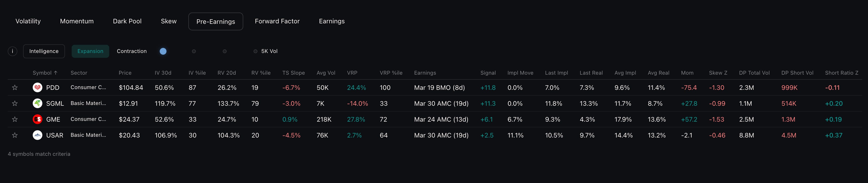The width and height of the screenshot is (868, 183).
Task: Star PDD to add to favorites
Action: point(15,88)
